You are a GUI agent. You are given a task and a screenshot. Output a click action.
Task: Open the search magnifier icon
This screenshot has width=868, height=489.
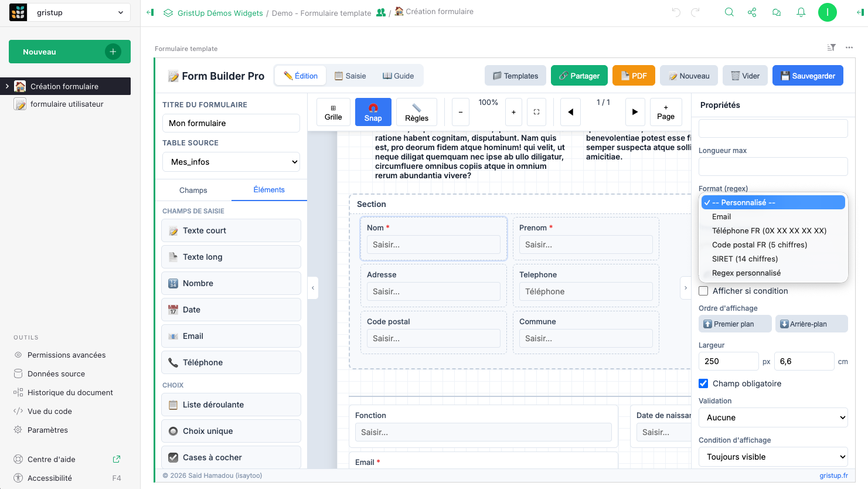pos(729,12)
